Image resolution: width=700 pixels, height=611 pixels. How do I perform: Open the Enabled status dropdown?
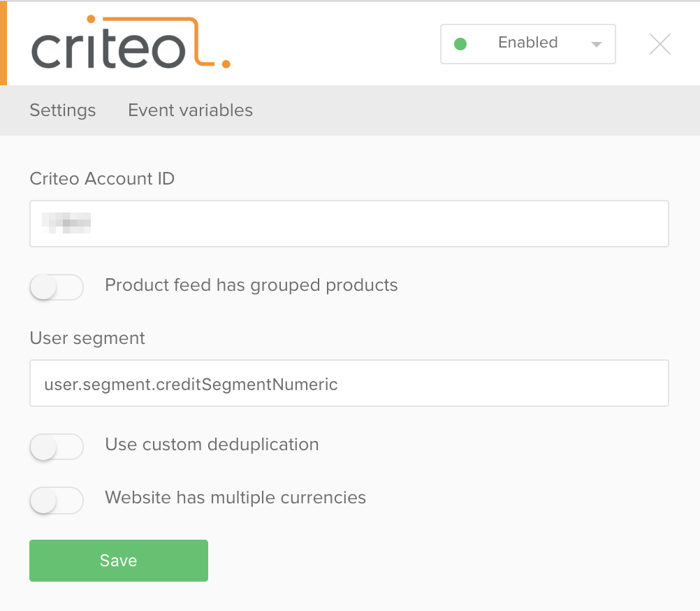point(527,44)
